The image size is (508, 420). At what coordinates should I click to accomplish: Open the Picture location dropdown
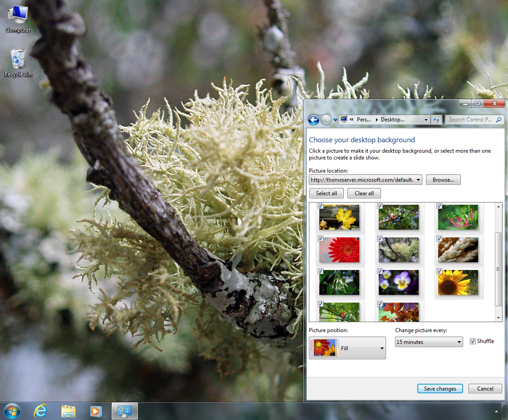click(366, 179)
